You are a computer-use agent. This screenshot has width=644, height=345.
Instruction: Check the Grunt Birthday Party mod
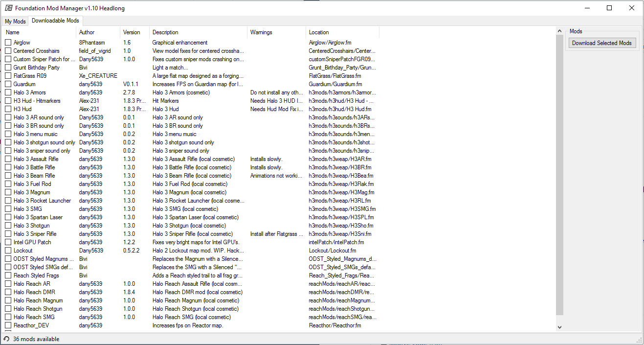point(8,68)
